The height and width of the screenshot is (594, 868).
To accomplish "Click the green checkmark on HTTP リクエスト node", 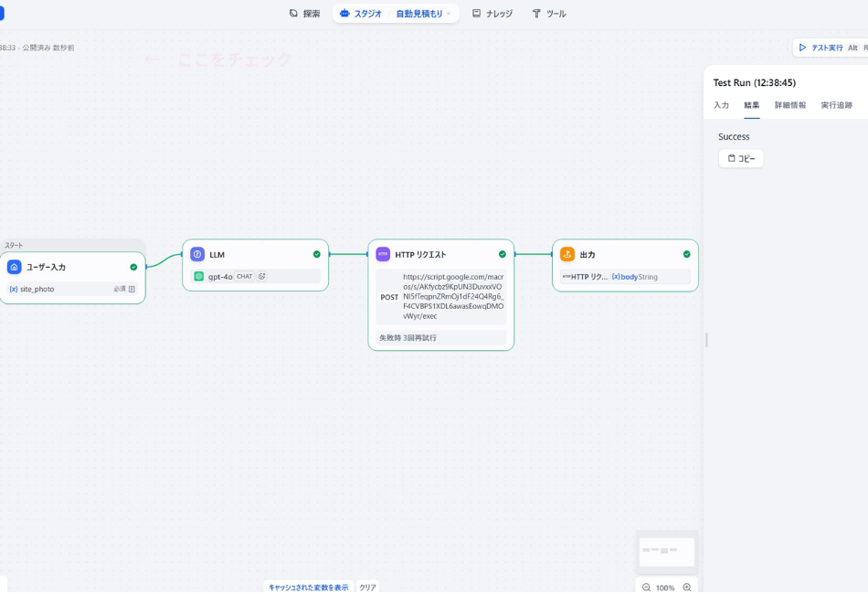I will coord(503,254).
